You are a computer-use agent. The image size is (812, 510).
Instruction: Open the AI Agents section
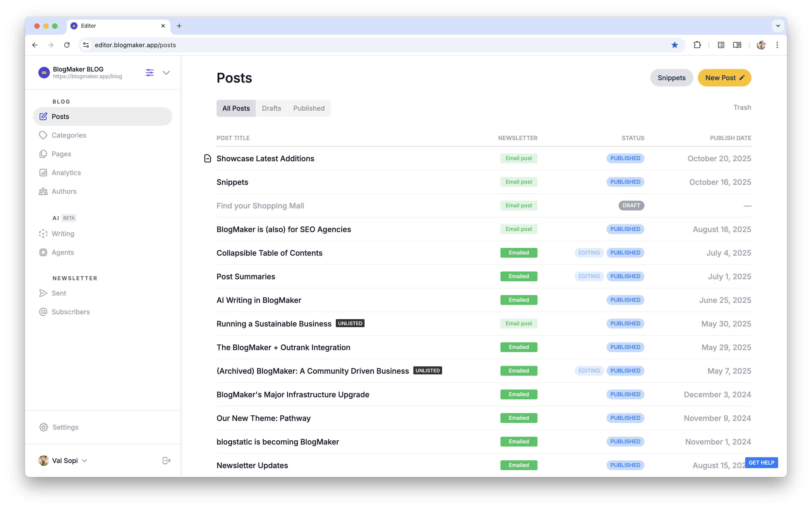(x=62, y=253)
